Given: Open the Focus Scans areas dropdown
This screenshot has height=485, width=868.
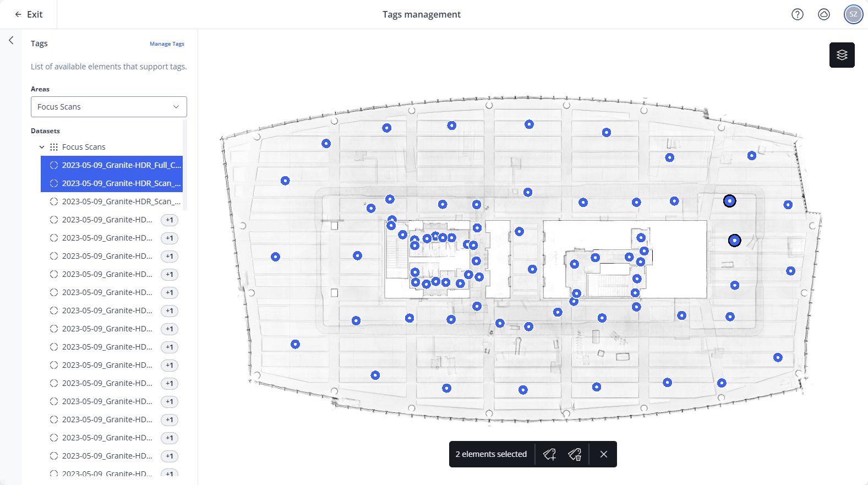Looking at the screenshot, I should [x=109, y=107].
